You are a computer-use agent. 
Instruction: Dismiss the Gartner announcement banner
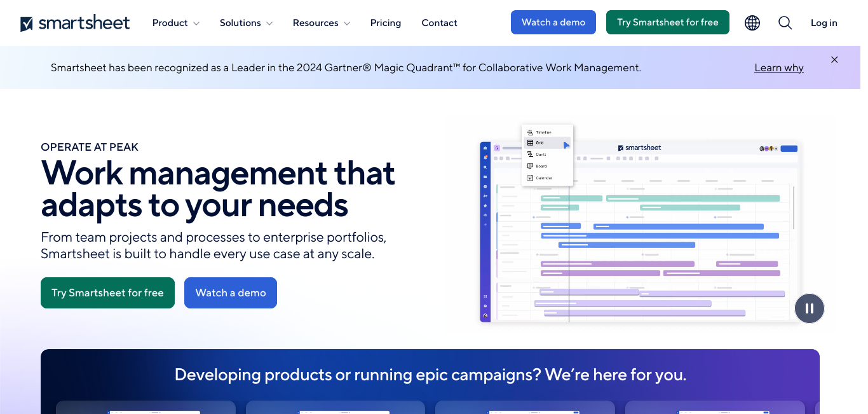coord(834,60)
